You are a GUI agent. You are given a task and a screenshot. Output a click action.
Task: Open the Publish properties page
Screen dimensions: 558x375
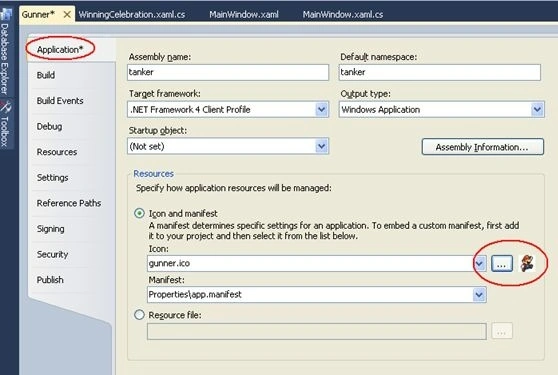coord(50,280)
